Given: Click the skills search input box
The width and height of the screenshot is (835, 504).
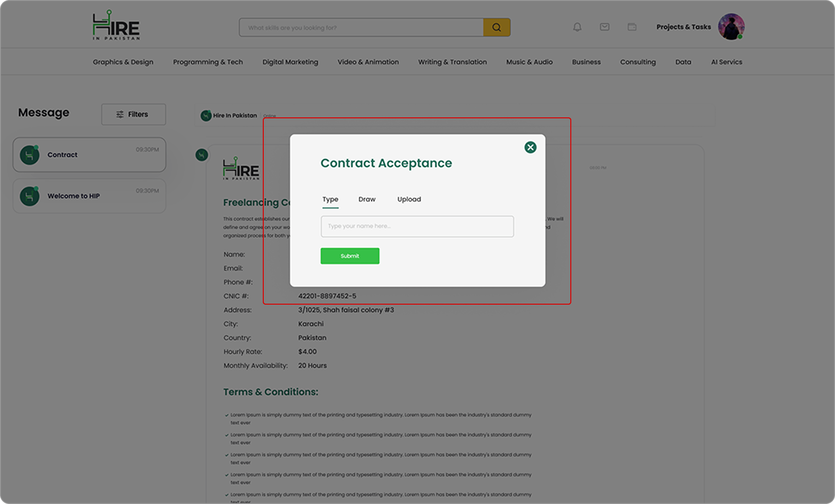Looking at the screenshot, I should pyautogui.click(x=361, y=27).
